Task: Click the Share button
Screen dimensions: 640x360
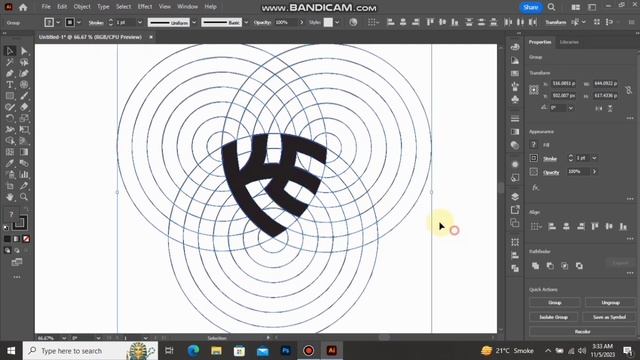Action: 531,7
